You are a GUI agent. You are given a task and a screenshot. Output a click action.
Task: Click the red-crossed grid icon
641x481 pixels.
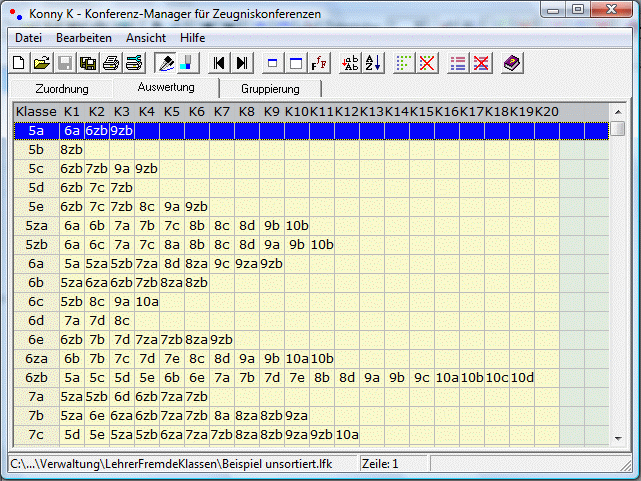427,63
